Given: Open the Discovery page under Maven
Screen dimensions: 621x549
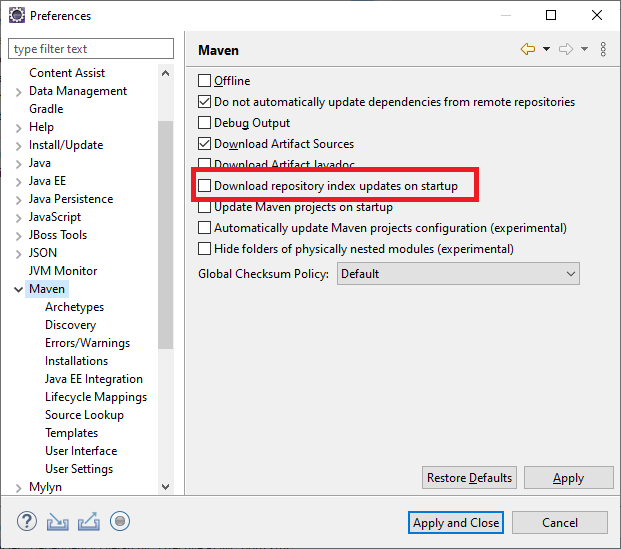Looking at the screenshot, I should point(70,325).
